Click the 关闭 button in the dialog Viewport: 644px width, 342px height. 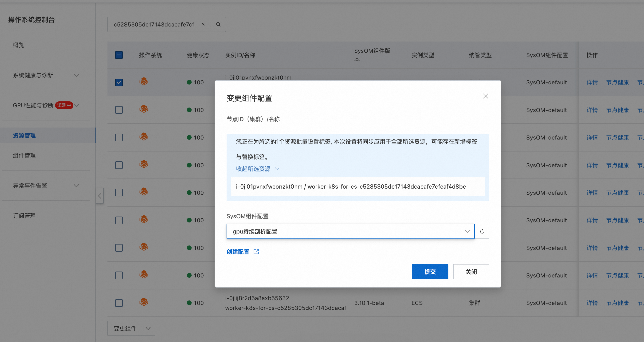pos(471,272)
